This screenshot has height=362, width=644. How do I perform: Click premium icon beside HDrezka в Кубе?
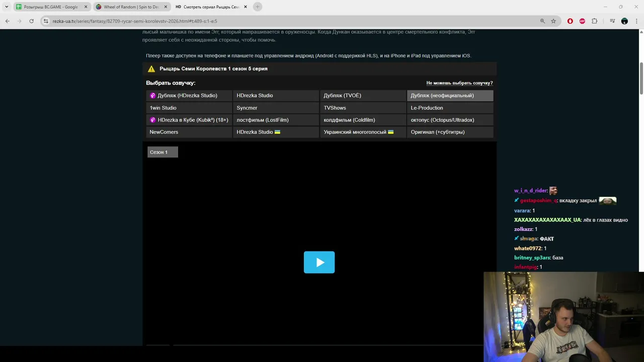[x=153, y=120]
